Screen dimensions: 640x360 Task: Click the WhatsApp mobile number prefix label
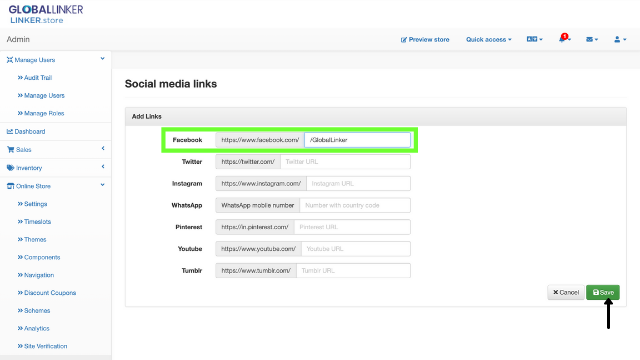pyautogui.click(x=258, y=205)
